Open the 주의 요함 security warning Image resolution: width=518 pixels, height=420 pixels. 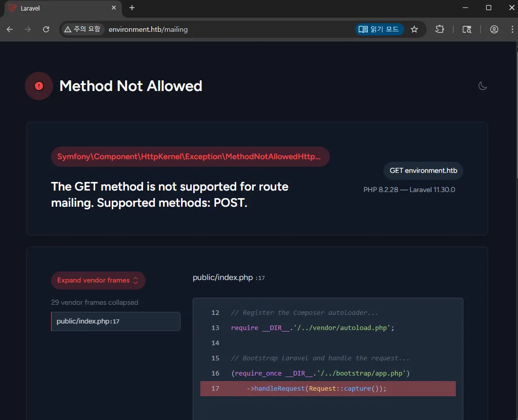pos(82,29)
